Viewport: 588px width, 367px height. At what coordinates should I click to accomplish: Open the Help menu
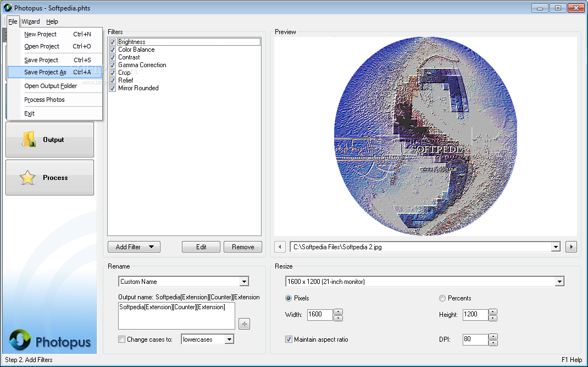pyautogui.click(x=52, y=21)
